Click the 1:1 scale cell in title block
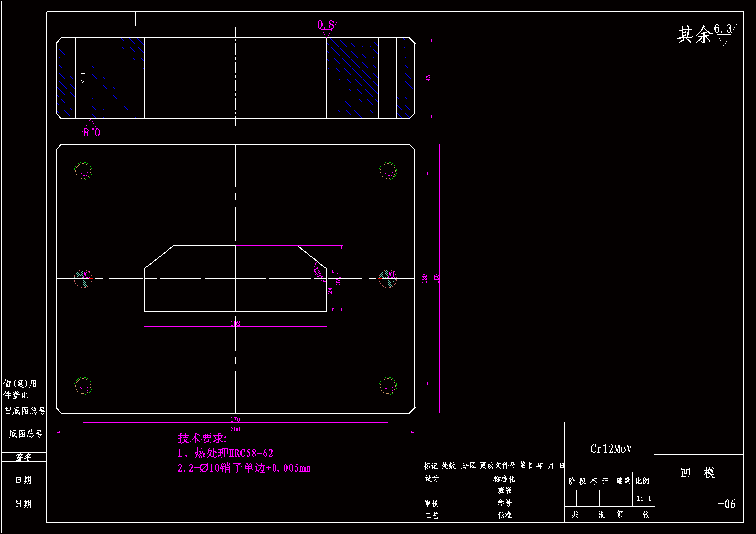This screenshot has height=534, width=756. point(644,498)
